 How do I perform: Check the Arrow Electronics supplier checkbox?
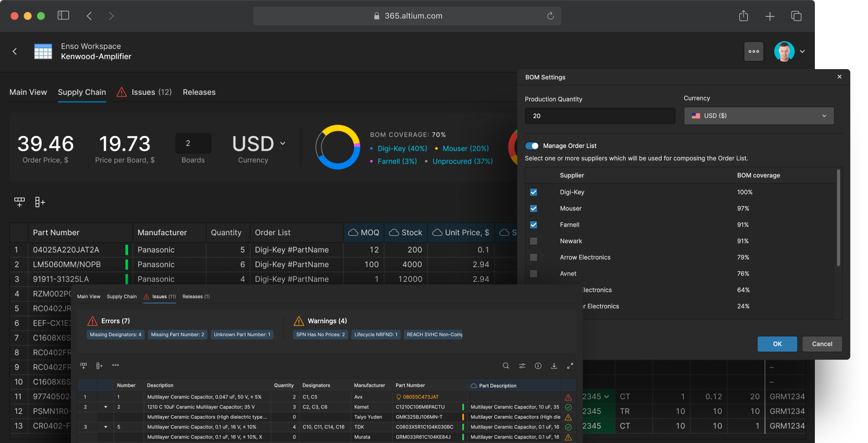(x=534, y=257)
